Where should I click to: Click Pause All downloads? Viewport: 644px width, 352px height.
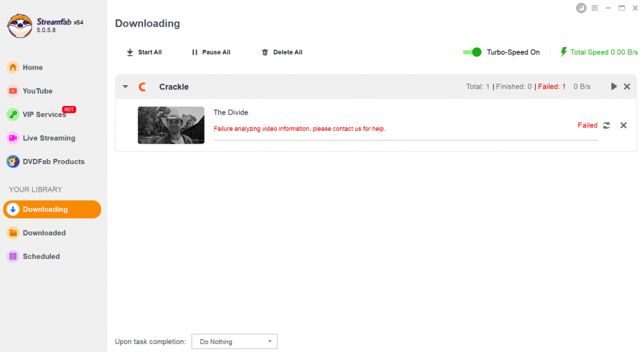point(211,52)
